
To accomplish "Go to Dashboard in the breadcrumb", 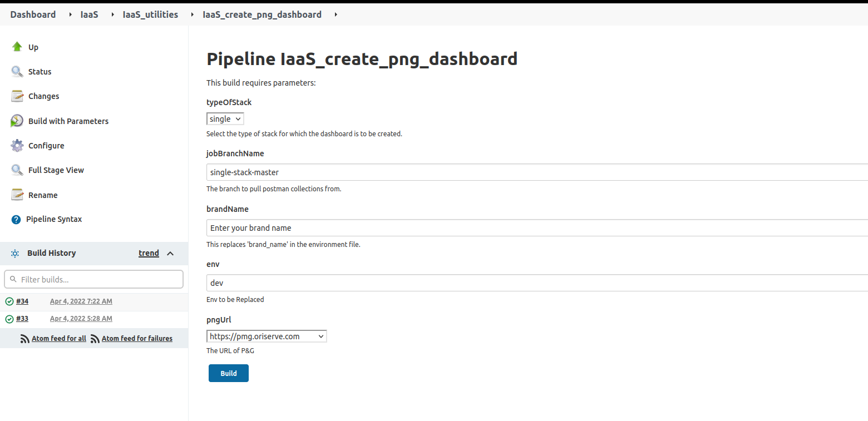I will pos(33,14).
